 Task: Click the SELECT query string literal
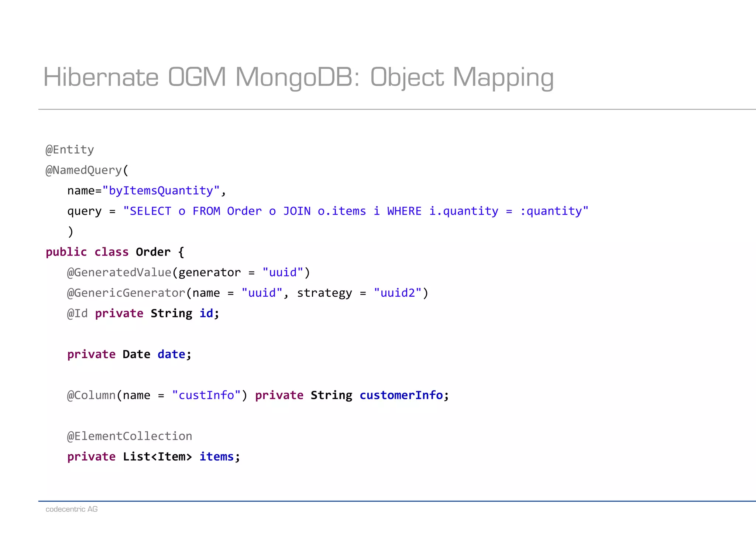pyautogui.click(x=356, y=211)
